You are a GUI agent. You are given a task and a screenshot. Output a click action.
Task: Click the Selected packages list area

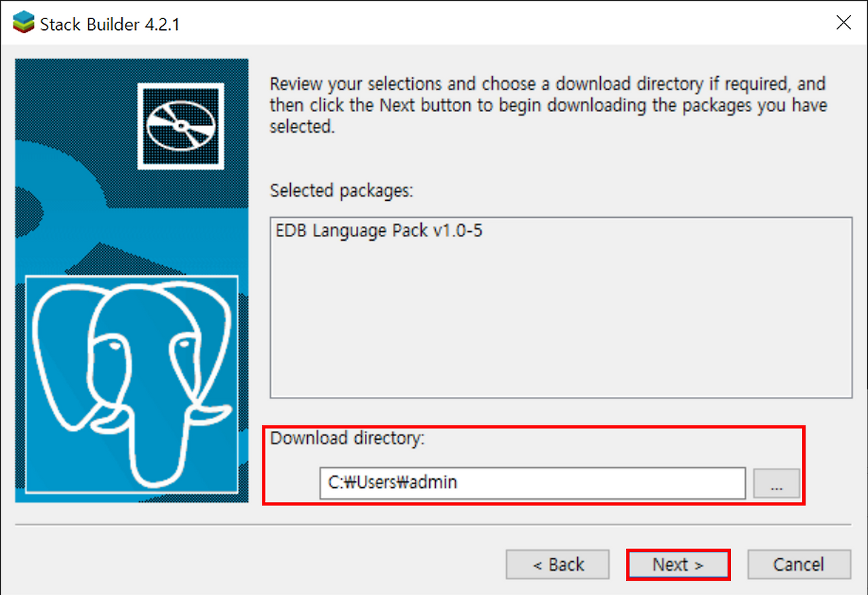(560, 305)
